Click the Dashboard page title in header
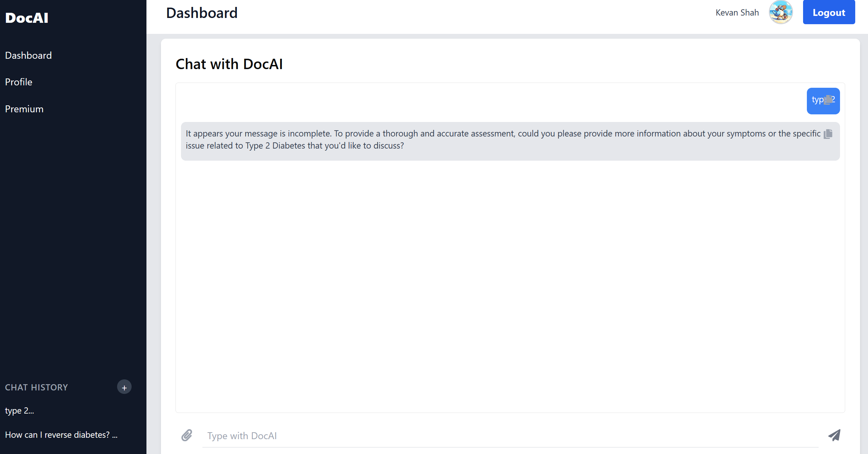This screenshot has height=454, width=868. (x=202, y=13)
